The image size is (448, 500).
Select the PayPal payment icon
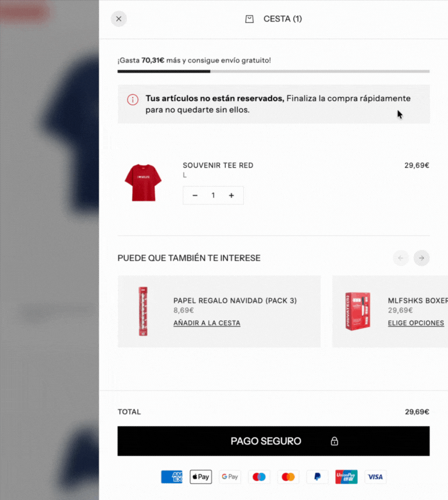coord(317,477)
